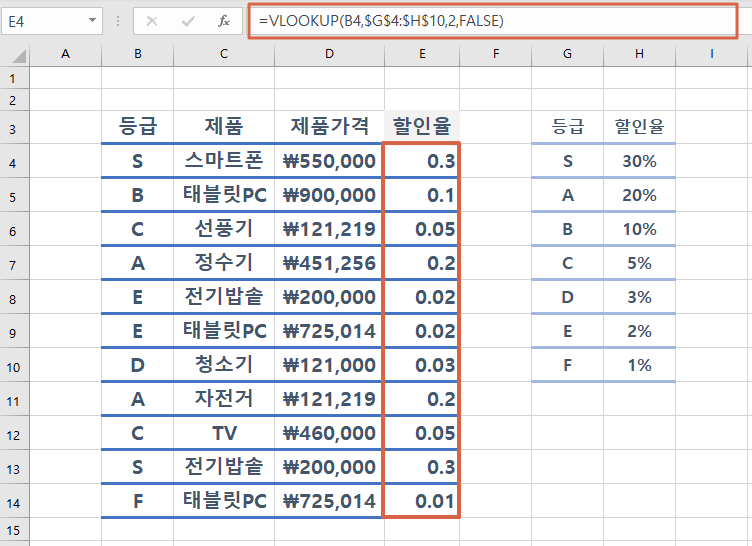
Task: Click the formula bar resize dots handle
Action: (118, 21)
